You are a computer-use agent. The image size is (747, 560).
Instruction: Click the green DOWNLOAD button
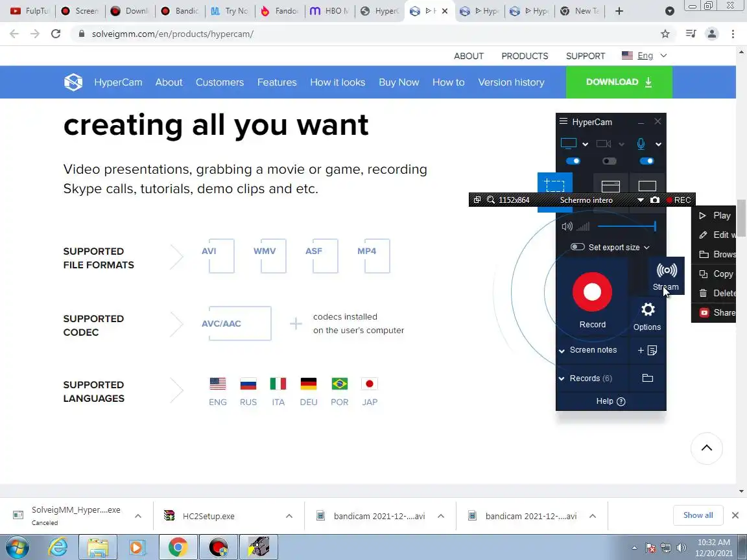[619, 82]
